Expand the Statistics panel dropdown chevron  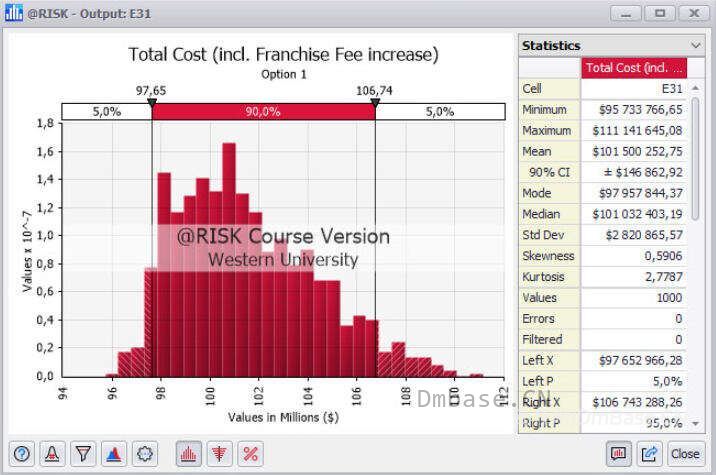click(695, 46)
